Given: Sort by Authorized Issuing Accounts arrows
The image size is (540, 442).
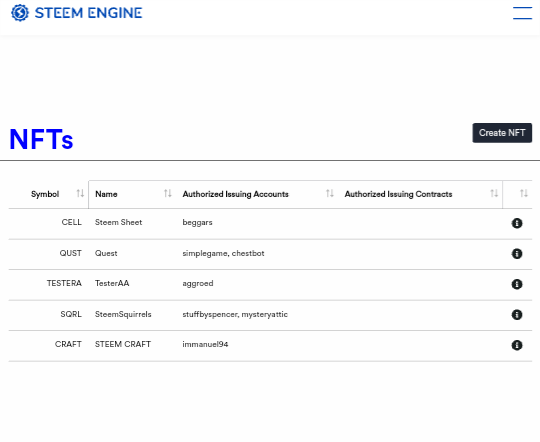Looking at the screenshot, I should 330,193.
